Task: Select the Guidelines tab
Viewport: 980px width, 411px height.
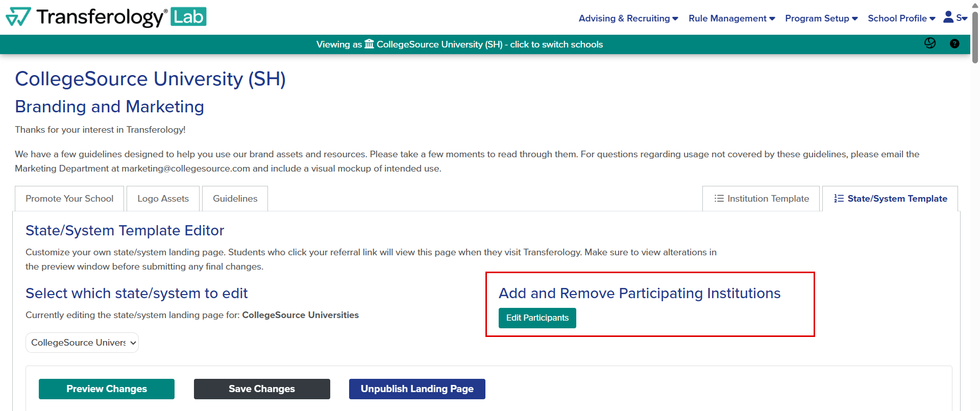Action: (x=235, y=199)
